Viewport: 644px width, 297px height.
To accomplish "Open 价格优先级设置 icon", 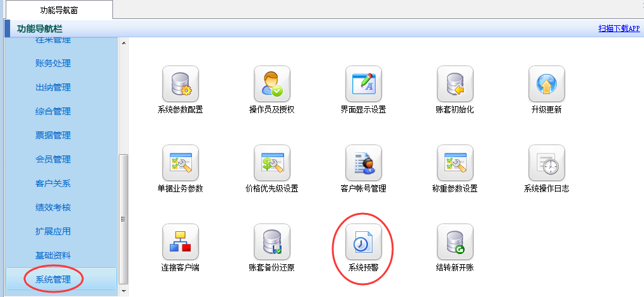I will (272, 163).
